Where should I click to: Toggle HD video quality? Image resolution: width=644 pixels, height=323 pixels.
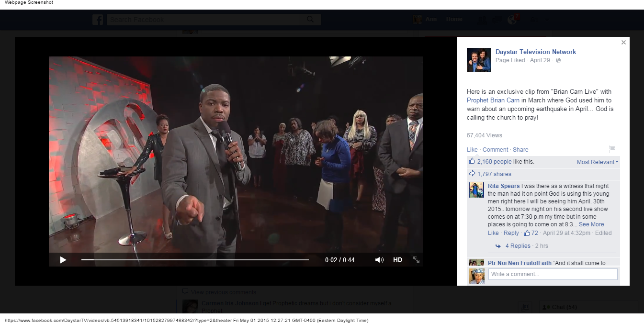tap(397, 260)
